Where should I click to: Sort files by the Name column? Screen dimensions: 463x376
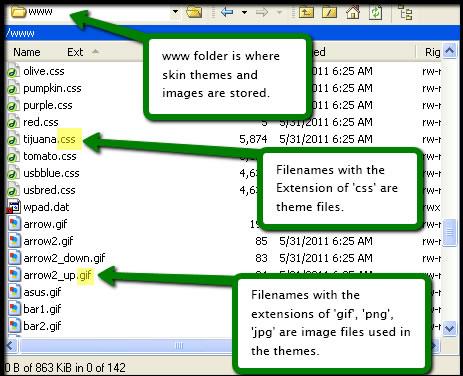pos(27,52)
